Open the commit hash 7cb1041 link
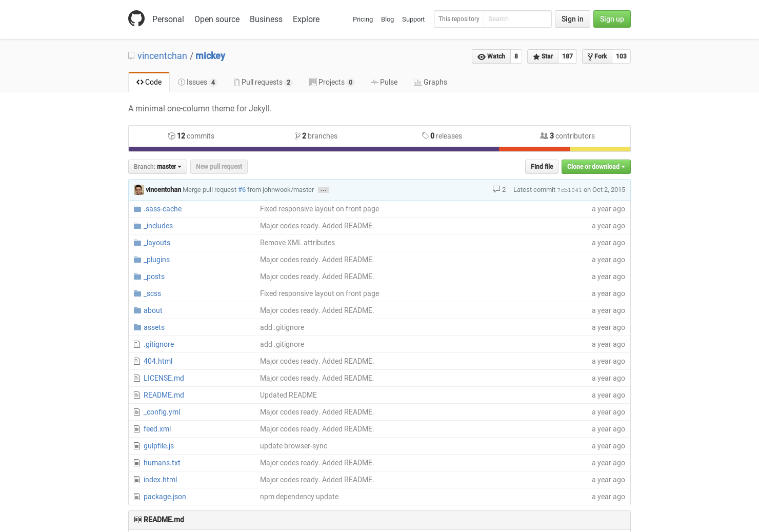This screenshot has height=532, width=759. [x=569, y=190]
